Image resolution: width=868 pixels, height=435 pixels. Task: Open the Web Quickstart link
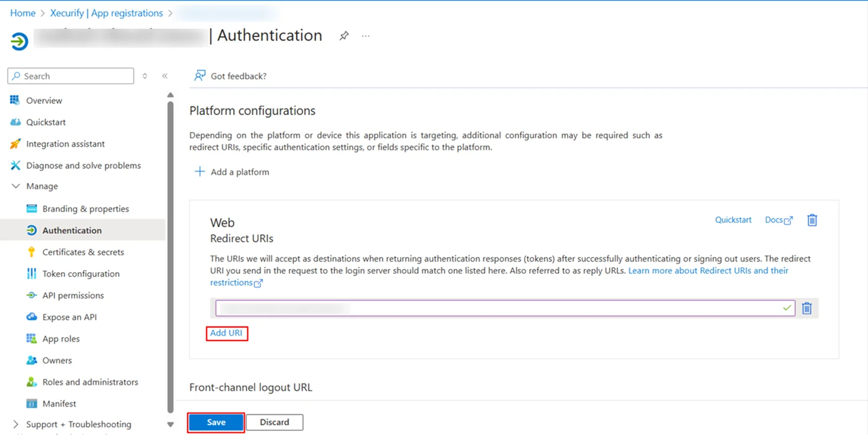coord(733,220)
